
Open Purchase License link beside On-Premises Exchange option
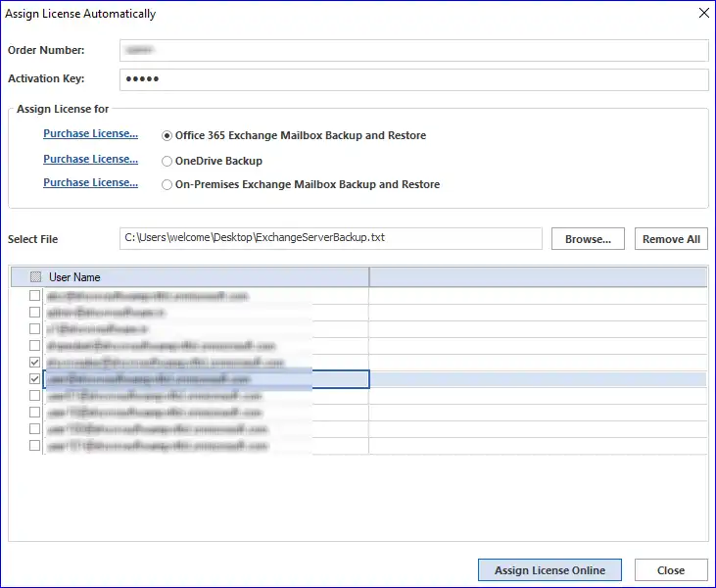click(x=90, y=182)
